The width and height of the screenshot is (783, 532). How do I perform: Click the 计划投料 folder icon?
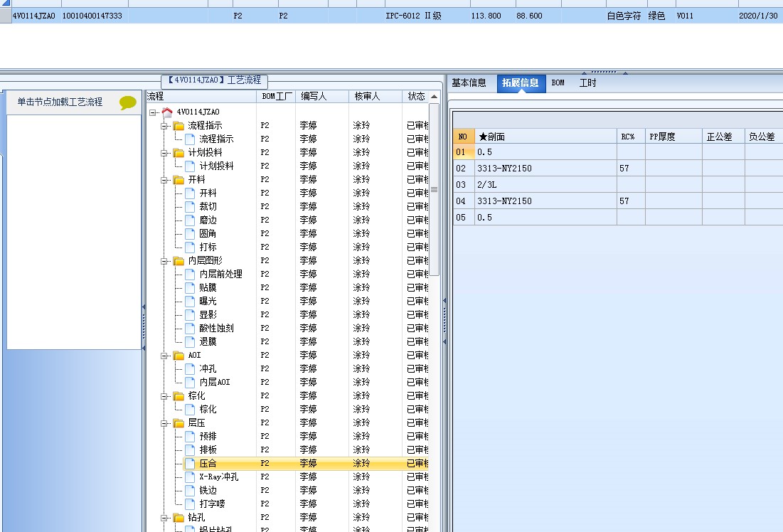coord(179,153)
